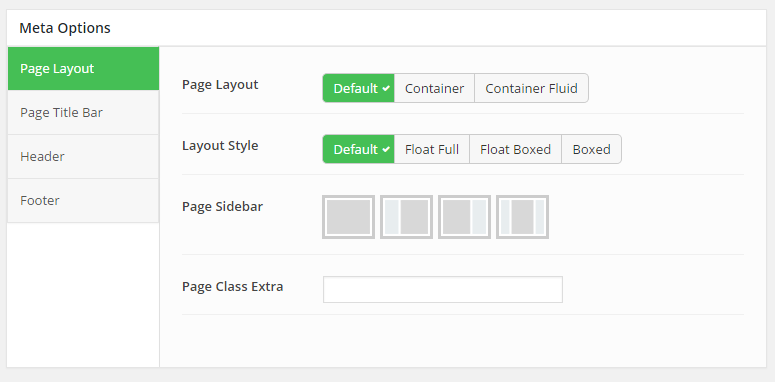Choose the left sidebar layout icon
Viewport: 775px width, 382px height.
(406, 217)
